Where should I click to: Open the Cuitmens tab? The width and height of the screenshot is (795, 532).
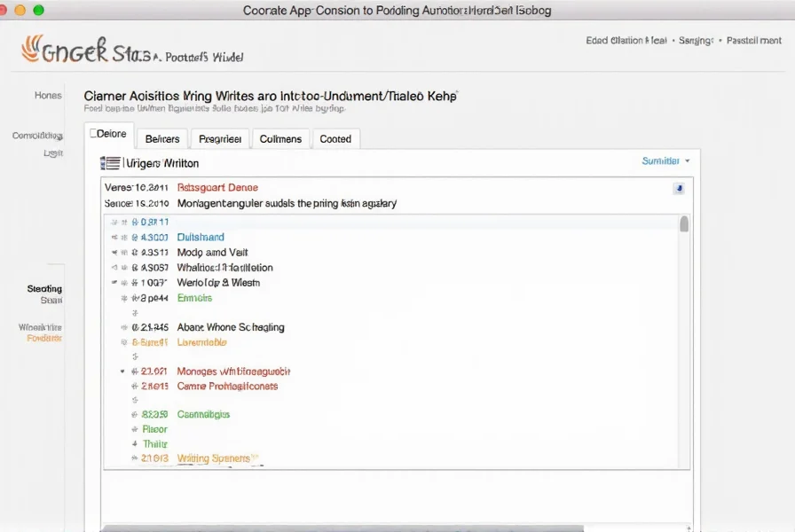[x=281, y=139]
